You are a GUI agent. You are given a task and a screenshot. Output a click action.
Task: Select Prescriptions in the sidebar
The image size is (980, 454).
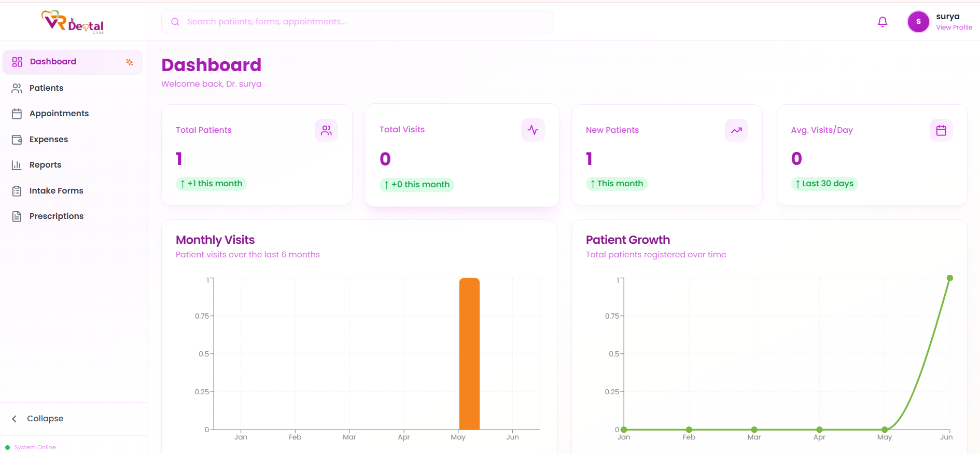pos(56,216)
